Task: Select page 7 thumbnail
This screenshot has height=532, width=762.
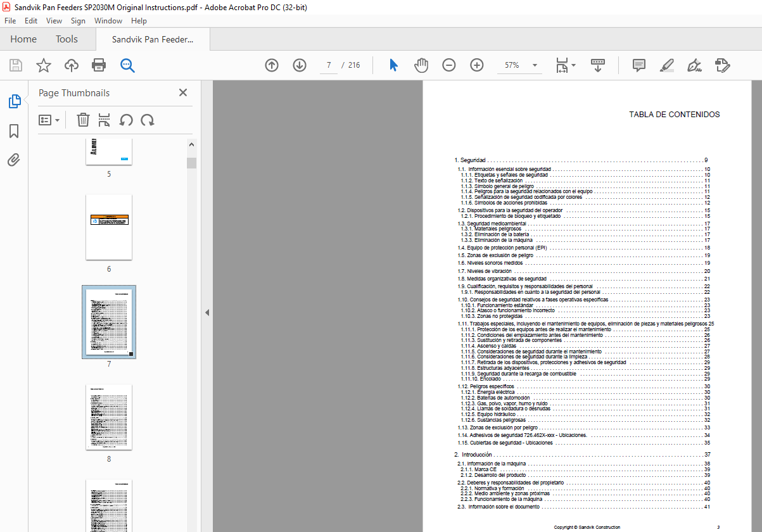Action: click(109, 322)
